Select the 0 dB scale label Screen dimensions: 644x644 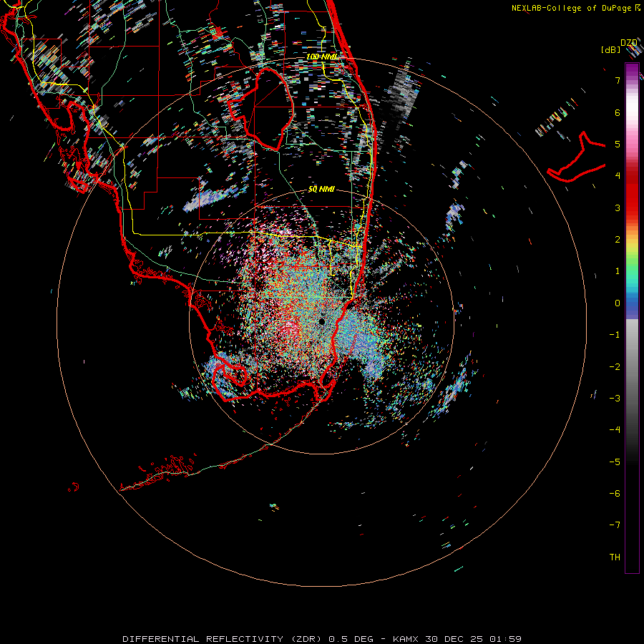[618, 303]
